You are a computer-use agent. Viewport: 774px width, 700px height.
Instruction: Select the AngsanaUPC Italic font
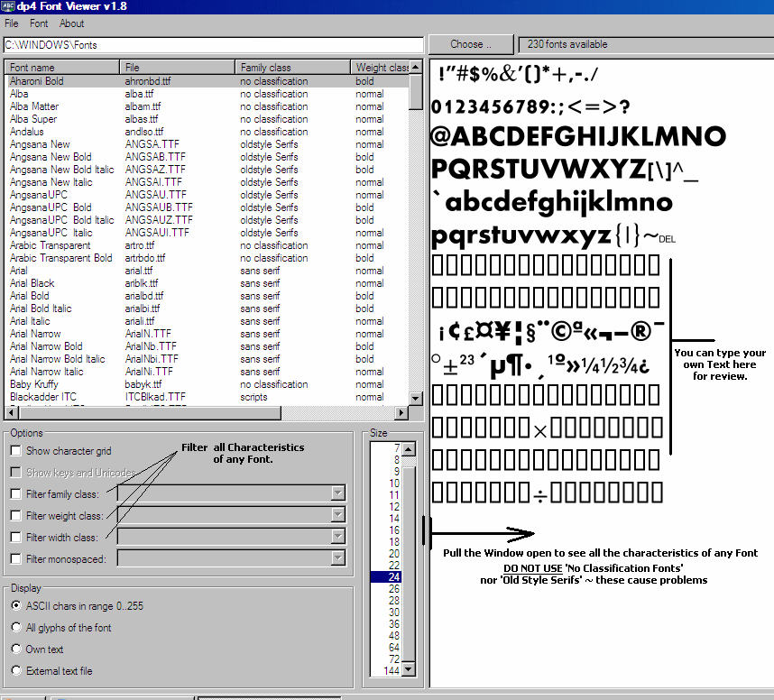(51, 233)
